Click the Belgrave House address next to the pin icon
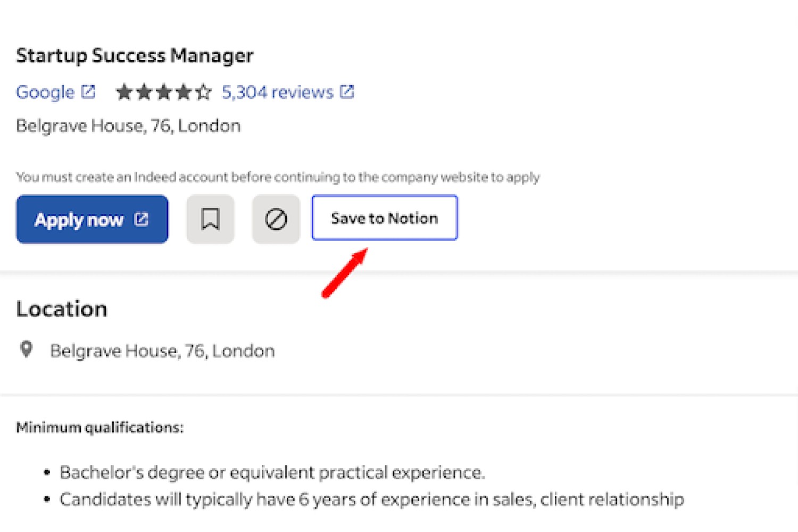 point(162,351)
